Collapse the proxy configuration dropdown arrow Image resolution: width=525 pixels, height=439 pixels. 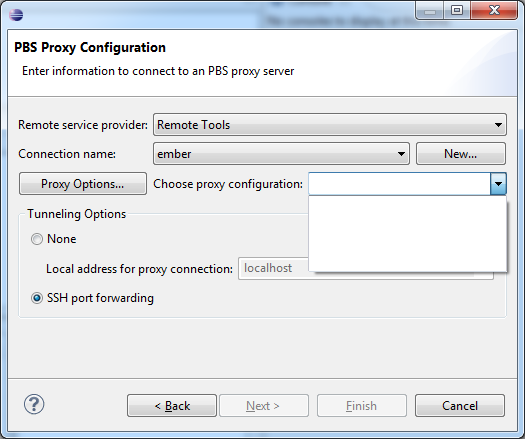point(498,184)
